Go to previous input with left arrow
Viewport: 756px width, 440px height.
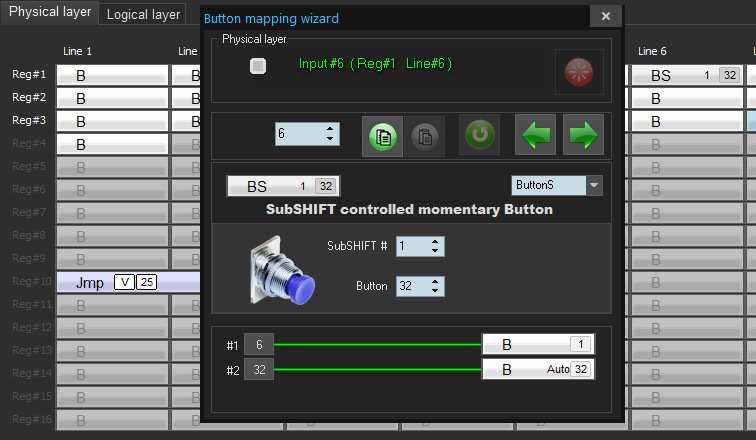[x=535, y=135]
